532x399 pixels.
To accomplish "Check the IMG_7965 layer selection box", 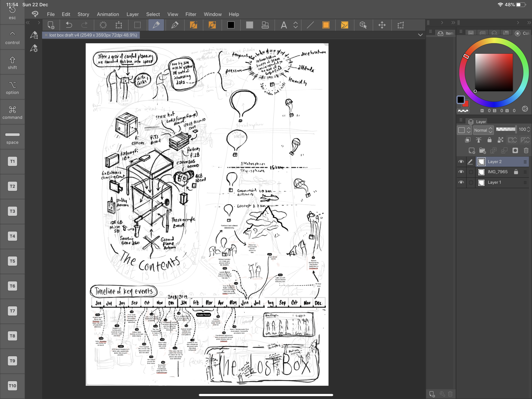I will point(471,172).
